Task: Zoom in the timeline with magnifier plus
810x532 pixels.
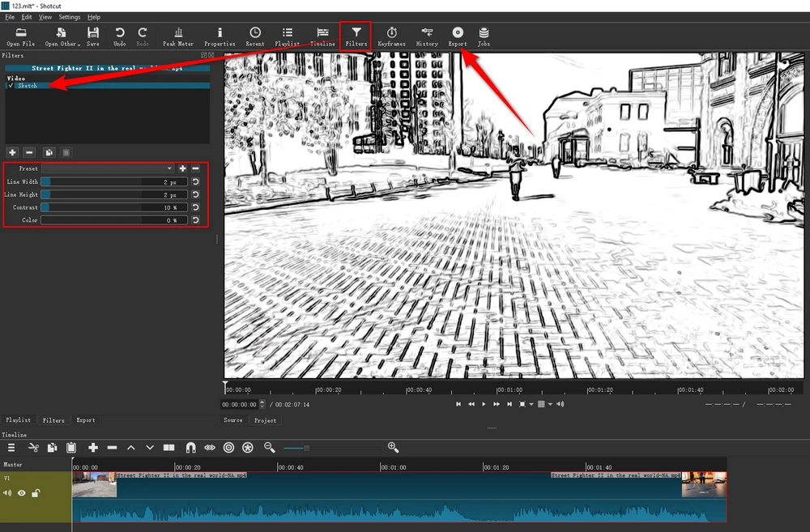Action: pos(393,447)
